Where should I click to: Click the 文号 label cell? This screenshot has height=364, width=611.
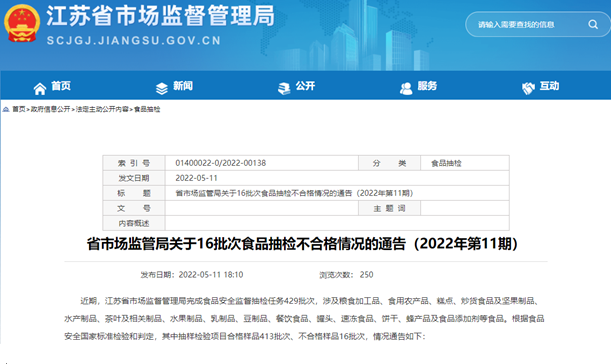(134, 209)
